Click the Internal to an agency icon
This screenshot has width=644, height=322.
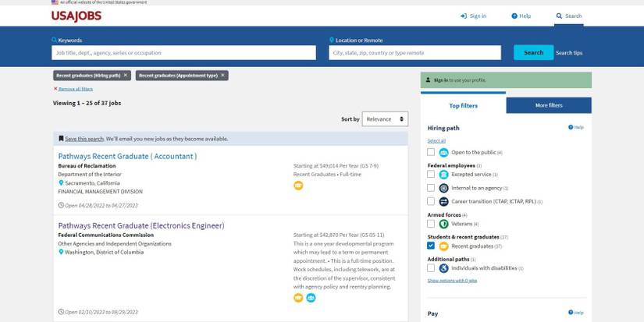click(443, 188)
